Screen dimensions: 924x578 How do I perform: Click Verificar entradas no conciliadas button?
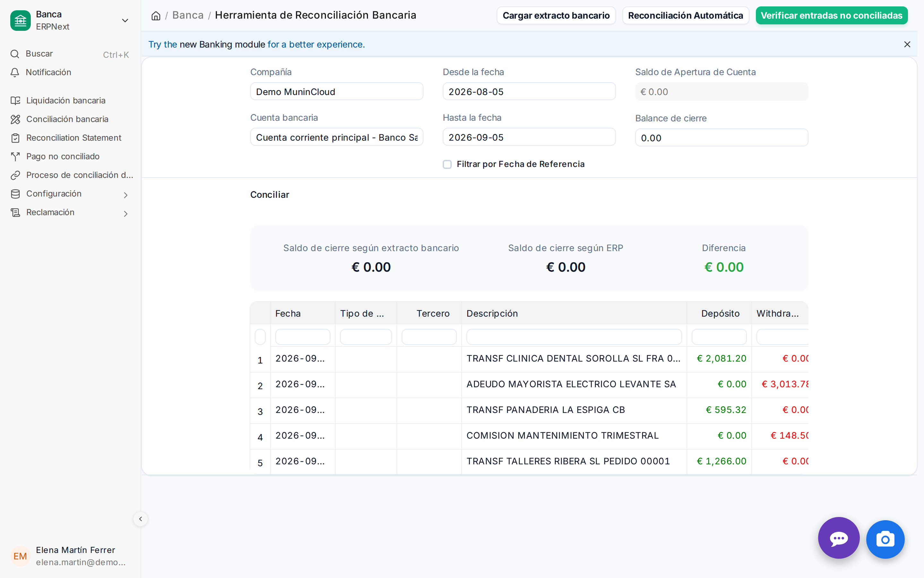pyautogui.click(x=831, y=15)
